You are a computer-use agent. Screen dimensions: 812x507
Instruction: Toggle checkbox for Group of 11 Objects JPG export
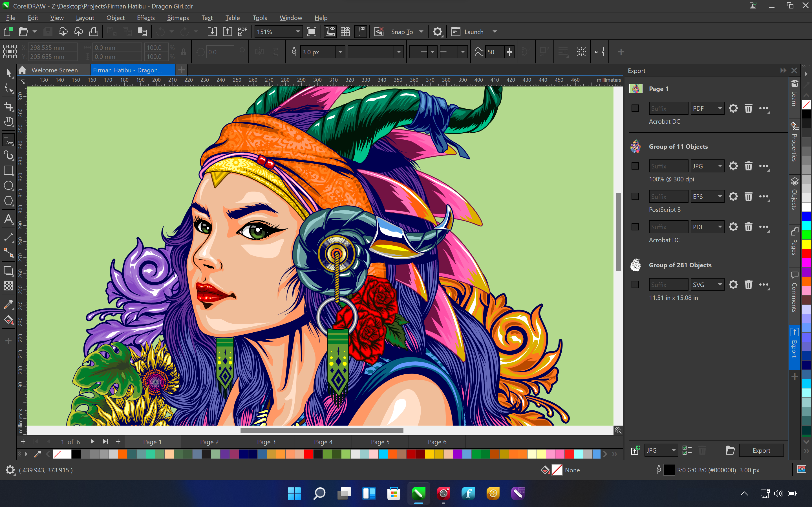click(x=635, y=166)
